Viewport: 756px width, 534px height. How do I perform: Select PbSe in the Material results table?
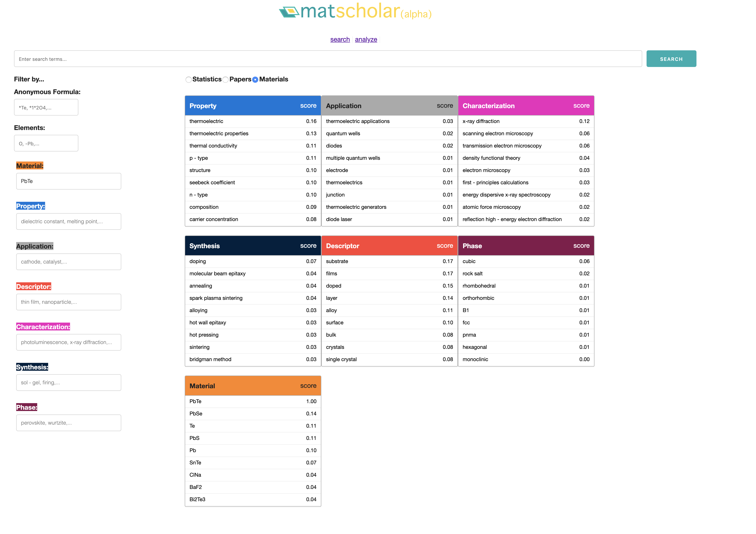(x=196, y=413)
